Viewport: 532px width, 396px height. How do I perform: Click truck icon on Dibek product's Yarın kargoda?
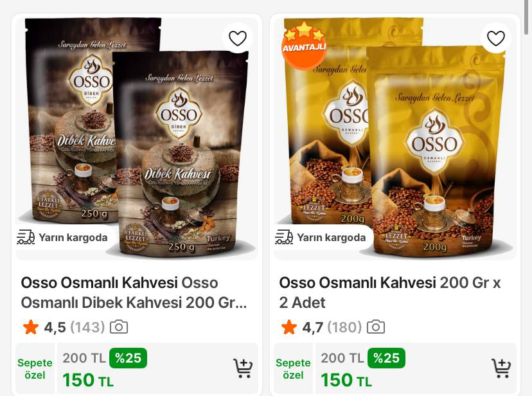pyautogui.click(x=26, y=237)
